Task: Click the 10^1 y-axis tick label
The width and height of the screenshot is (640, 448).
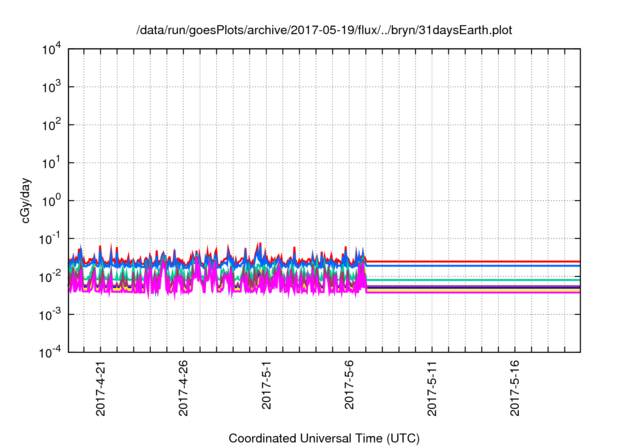Action: 56,163
